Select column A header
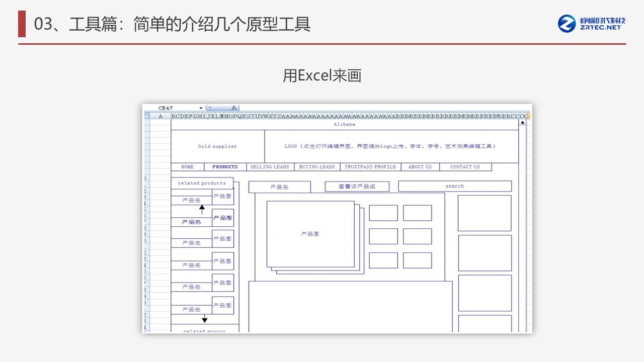Viewport: 644px width, 362px height. tap(160, 116)
